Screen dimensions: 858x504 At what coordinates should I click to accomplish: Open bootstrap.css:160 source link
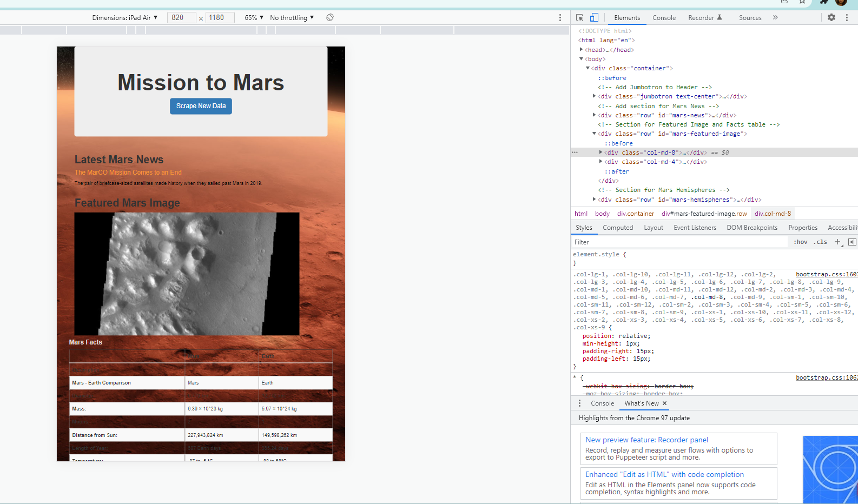pyautogui.click(x=826, y=275)
